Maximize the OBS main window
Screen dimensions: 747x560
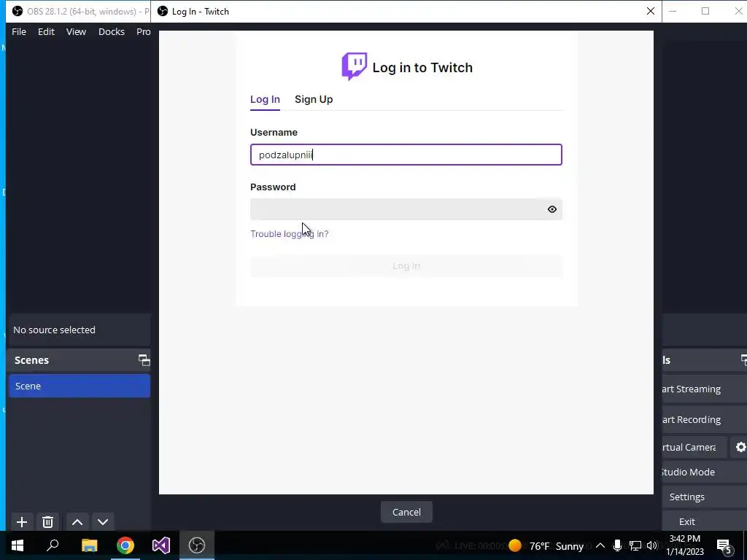point(705,11)
